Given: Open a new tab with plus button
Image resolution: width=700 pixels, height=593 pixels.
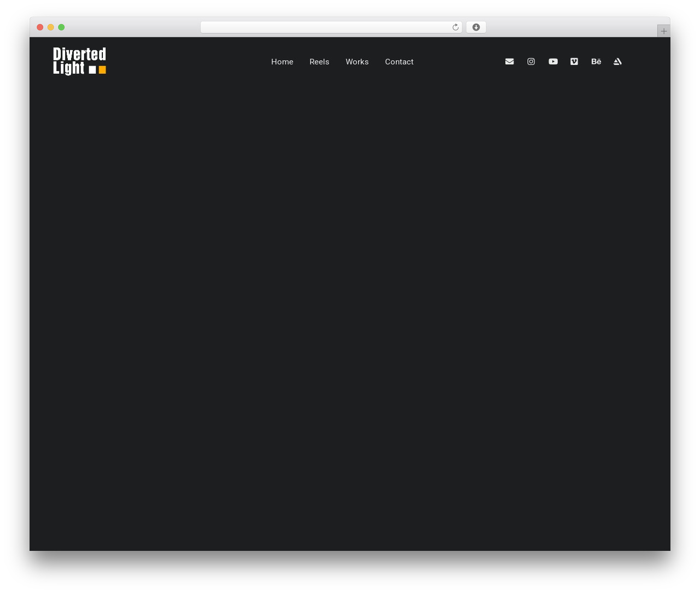Looking at the screenshot, I should (663, 31).
